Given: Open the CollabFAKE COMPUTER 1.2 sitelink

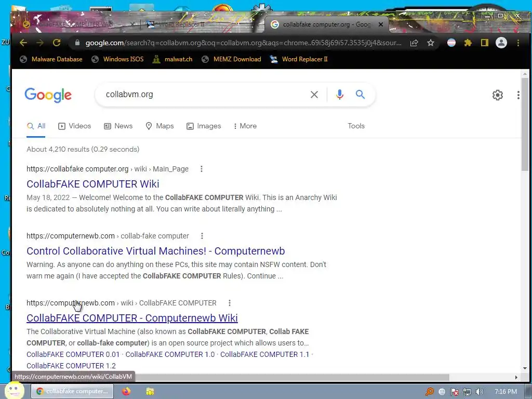Looking at the screenshot, I should coord(71,366).
